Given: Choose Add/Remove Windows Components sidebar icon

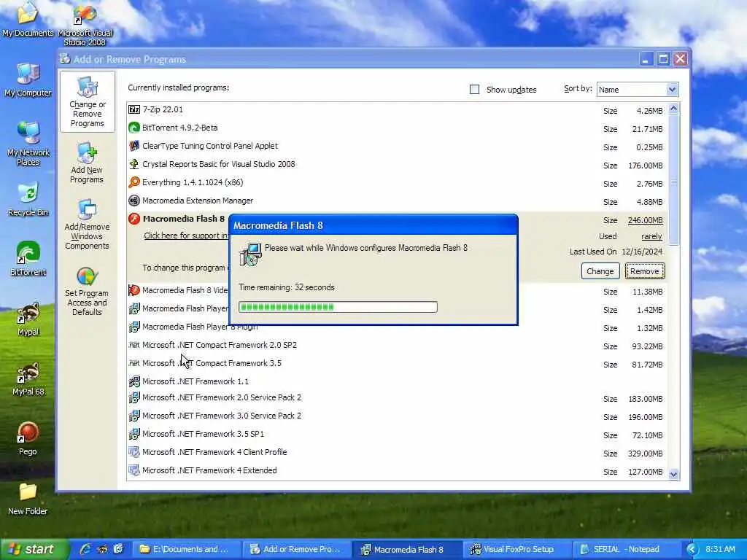Looking at the screenshot, I should click(x=88, y=209).
